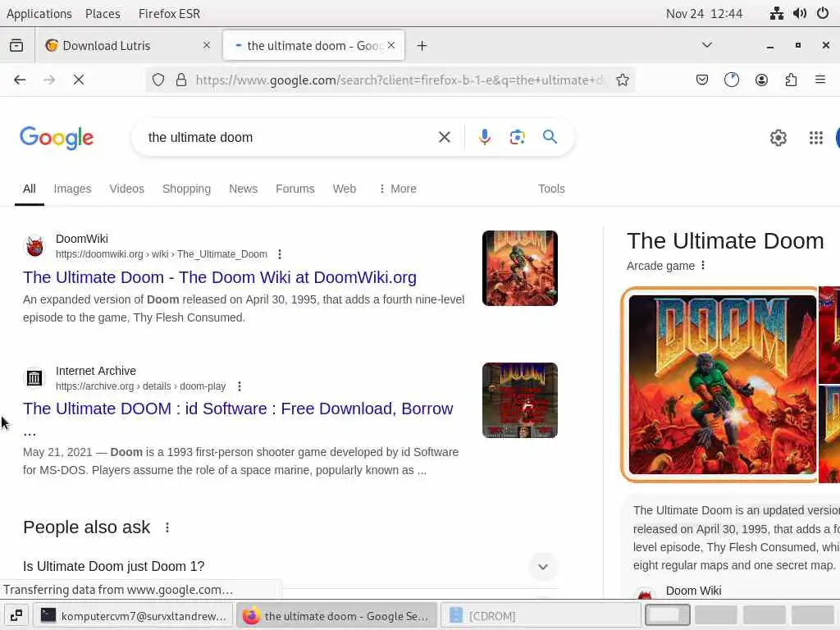Close the Download Lutris tab
This screenshot has height=630, width=840.
pos(207,46)
